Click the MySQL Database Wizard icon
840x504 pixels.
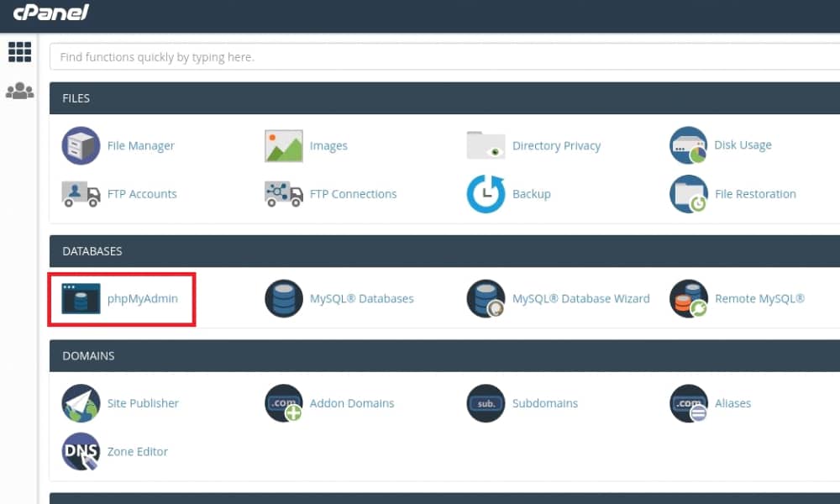tap(486, 298)
